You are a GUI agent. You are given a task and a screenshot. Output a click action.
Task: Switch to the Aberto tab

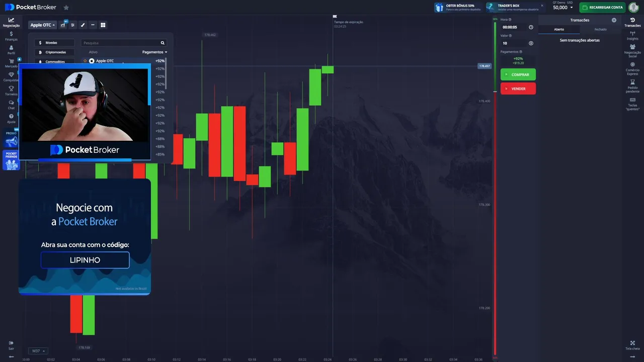(559, 29)
